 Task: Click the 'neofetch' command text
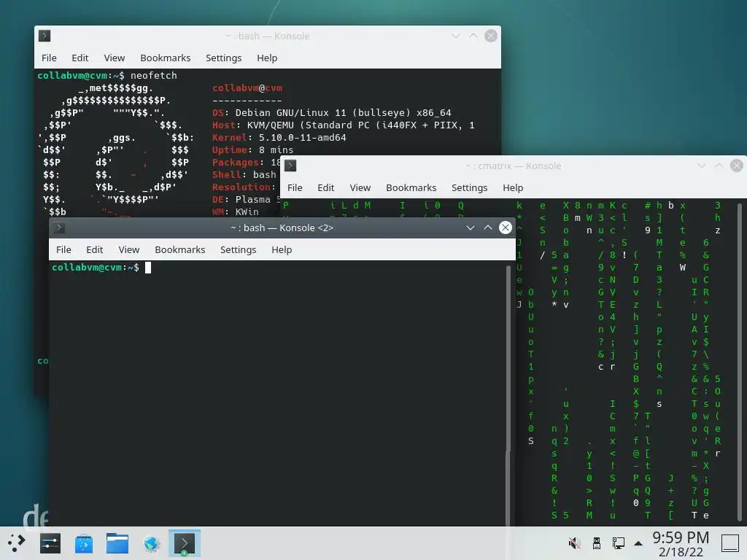(153, 75)
